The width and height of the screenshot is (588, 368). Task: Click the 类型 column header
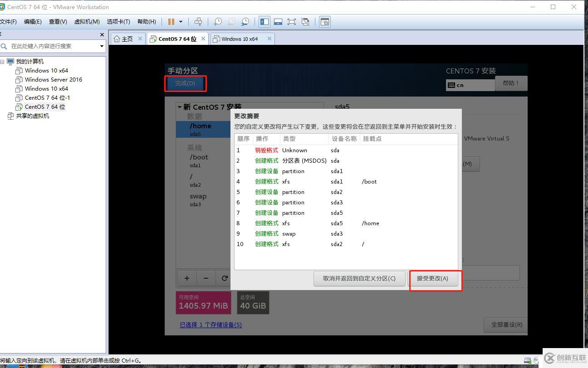pyautogui.click(x=304, y=139)
